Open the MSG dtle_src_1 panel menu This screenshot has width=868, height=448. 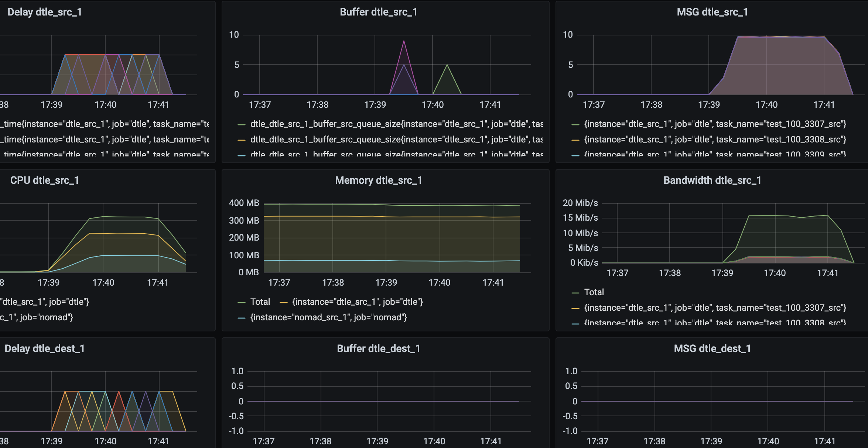pyautogui.click(x=713, y=12)
